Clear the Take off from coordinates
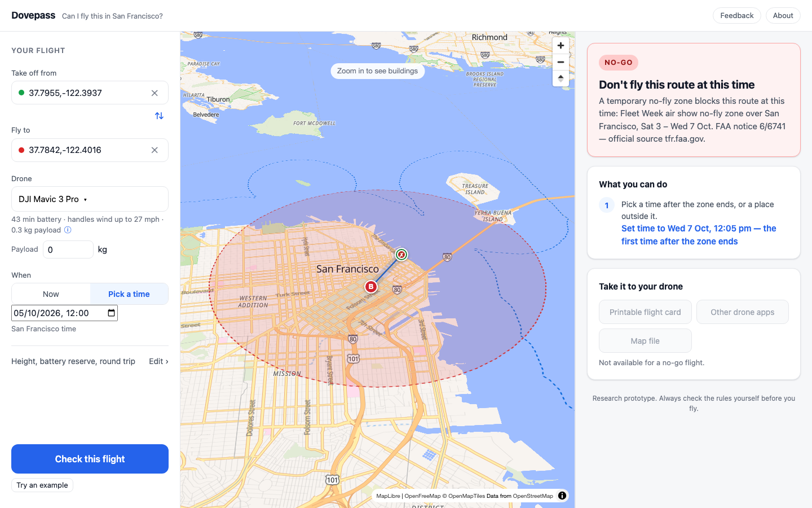812x508 pixels. point(155,93)
